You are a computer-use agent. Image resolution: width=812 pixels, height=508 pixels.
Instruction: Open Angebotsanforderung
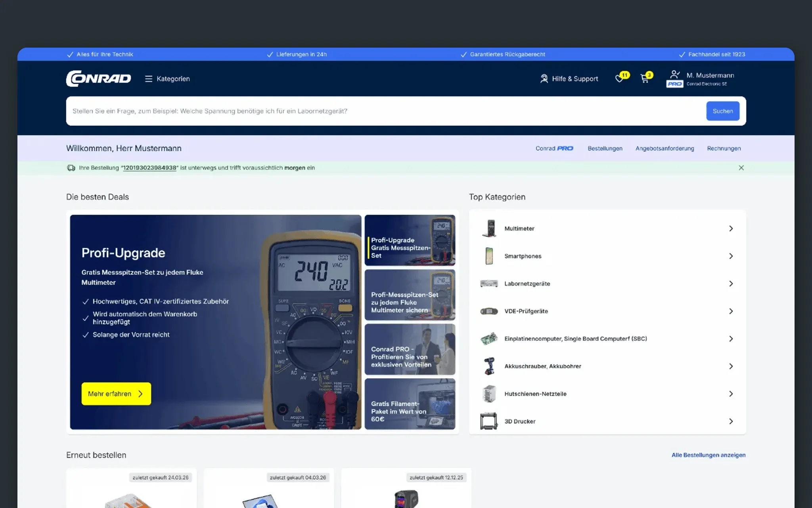tap(665, 148)
